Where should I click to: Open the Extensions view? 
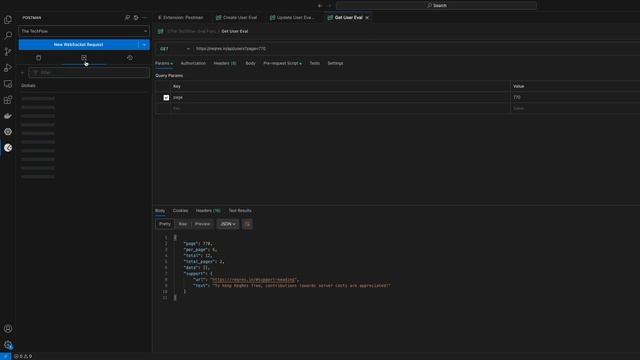click(x=8, y=100)
